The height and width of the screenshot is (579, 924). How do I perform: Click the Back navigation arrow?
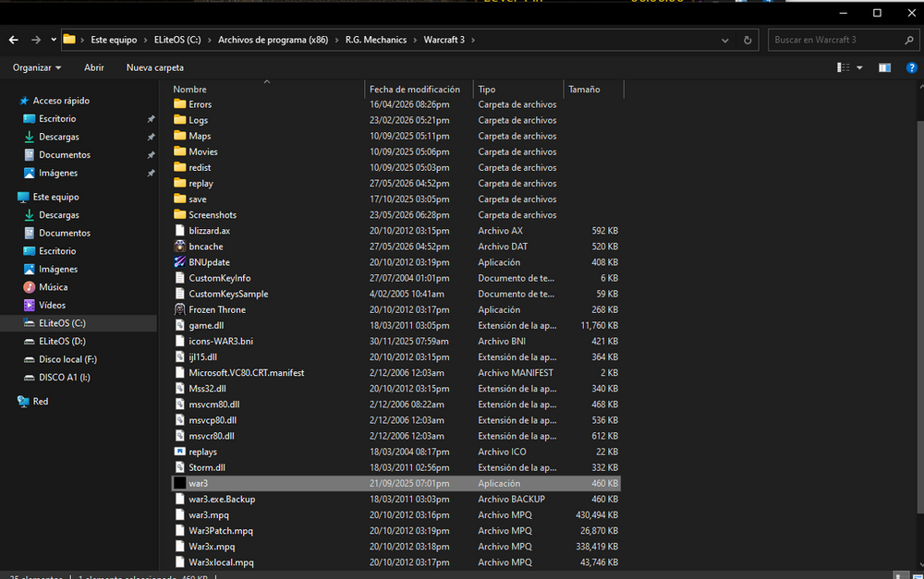click(x=14, y=40)
